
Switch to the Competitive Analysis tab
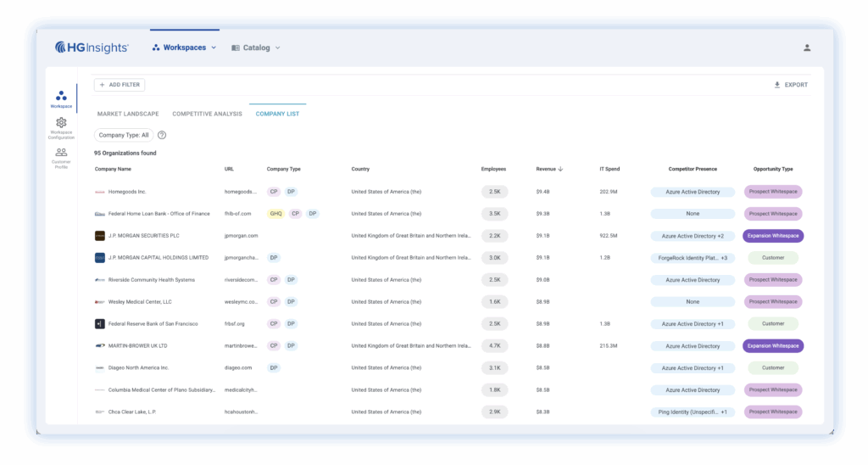(x=207, y=114)
